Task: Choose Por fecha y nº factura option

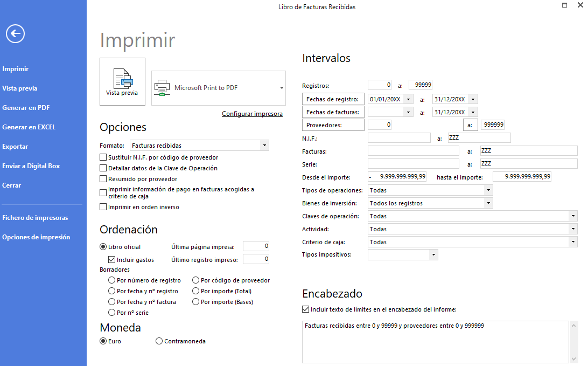Action: pyautogui.click(x=111, y=302)
